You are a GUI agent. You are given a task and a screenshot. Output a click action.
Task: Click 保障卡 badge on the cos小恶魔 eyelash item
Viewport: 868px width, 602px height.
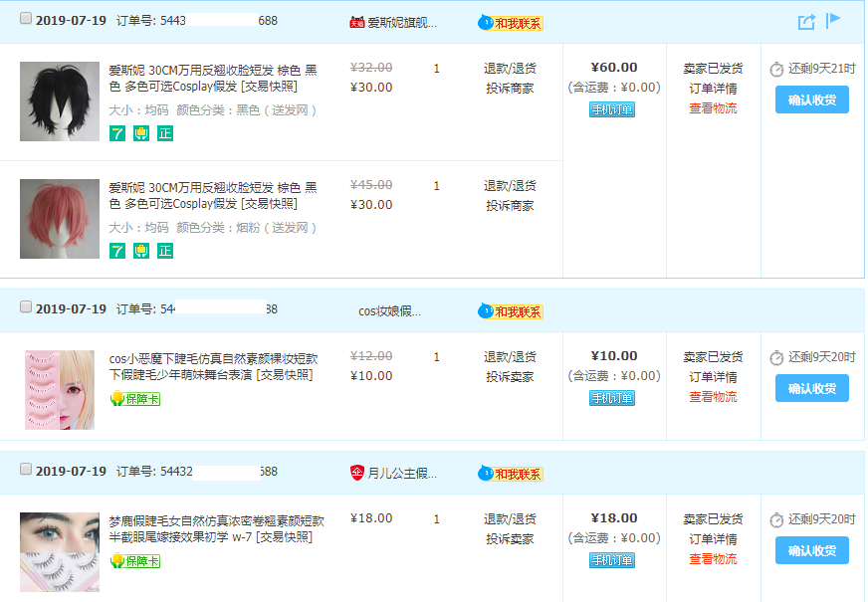coord(134,399)
